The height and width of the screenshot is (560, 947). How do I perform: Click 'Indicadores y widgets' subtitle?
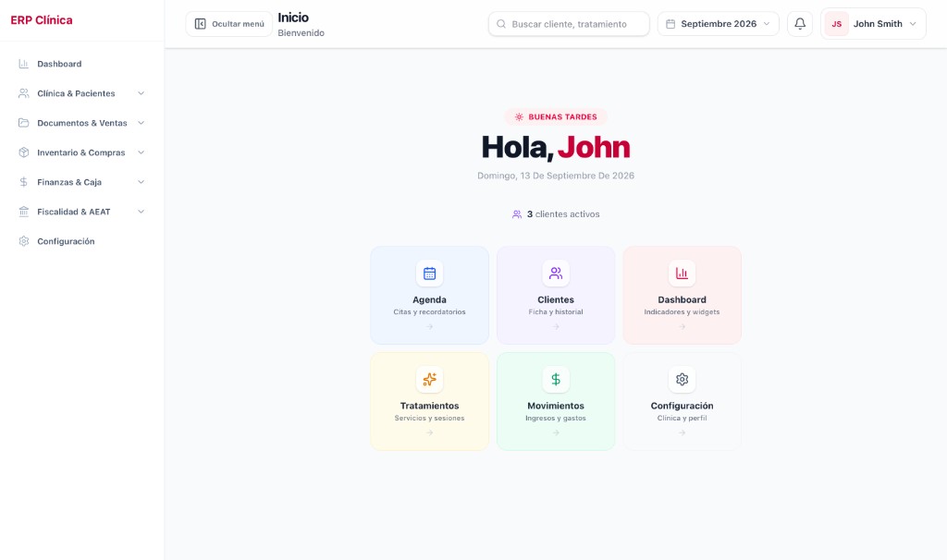point(682,312)
